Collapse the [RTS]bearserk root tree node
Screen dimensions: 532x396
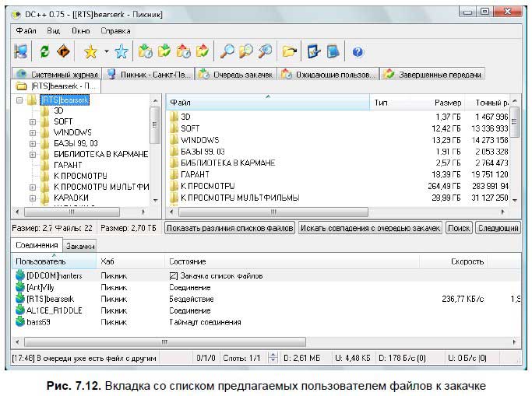click(19, 100)
